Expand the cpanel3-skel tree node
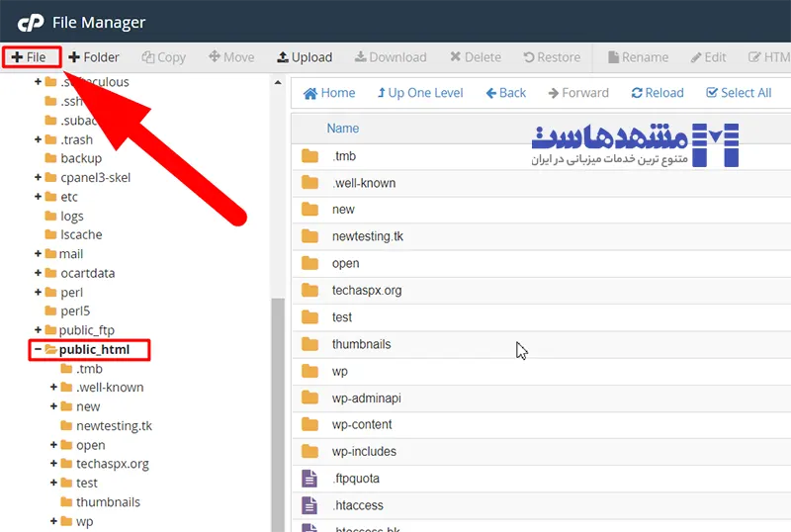This screenshot has height=532, width=791. click(x=38, y=177)
